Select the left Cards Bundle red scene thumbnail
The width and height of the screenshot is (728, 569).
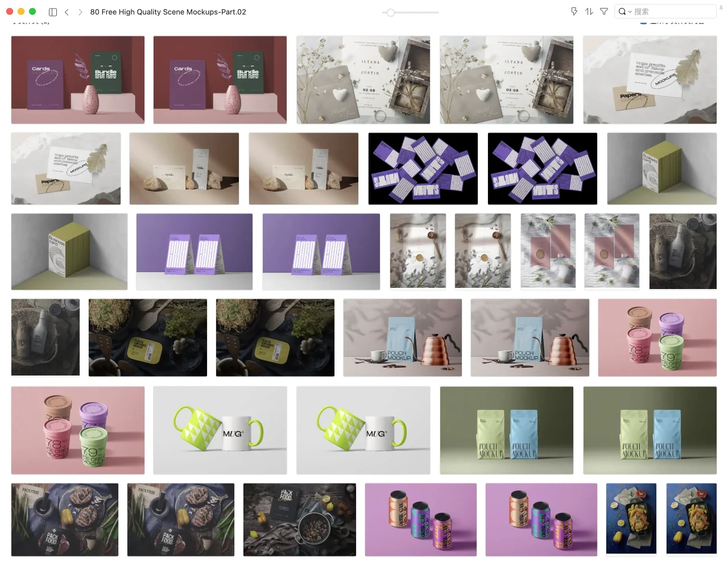(x=78, y=80)
